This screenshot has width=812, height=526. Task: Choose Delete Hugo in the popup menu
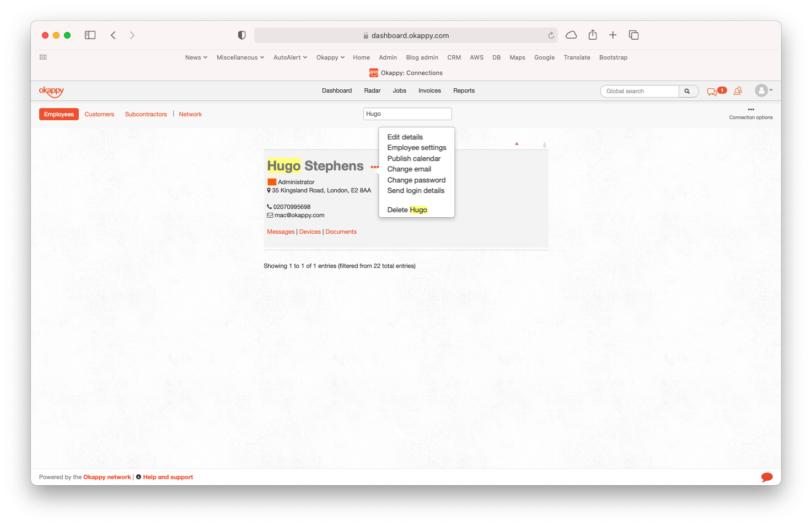407,210
